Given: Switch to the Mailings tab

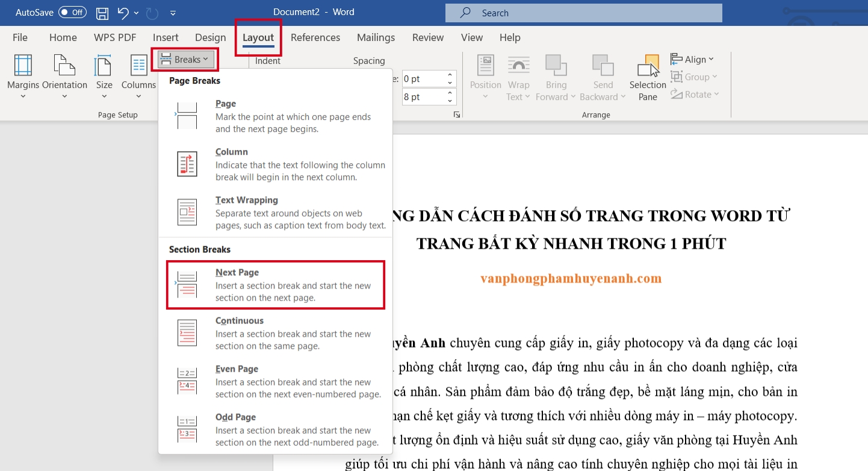Looking at the screenshot, I should pos(376,37).
